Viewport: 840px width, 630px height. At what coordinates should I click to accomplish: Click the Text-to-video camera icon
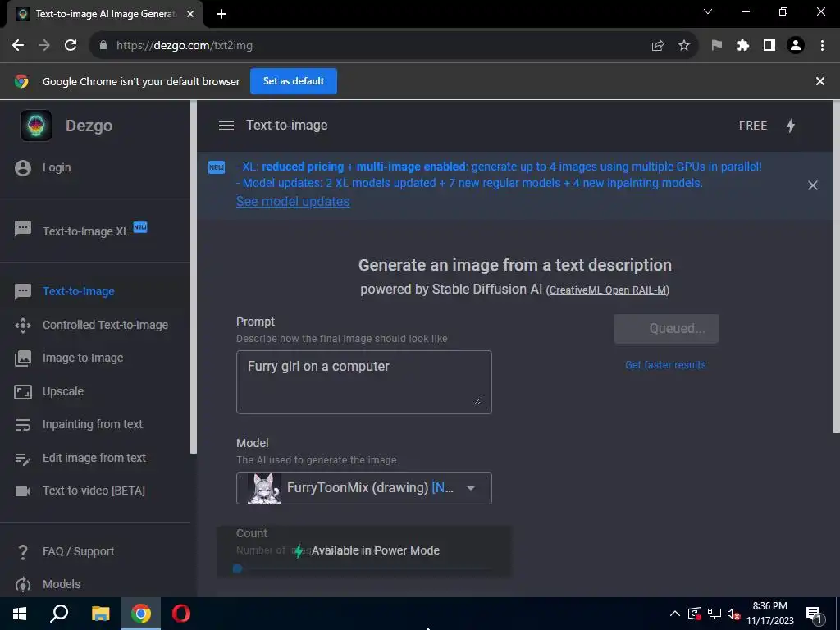pyautogui.click(x=23, y=491)
